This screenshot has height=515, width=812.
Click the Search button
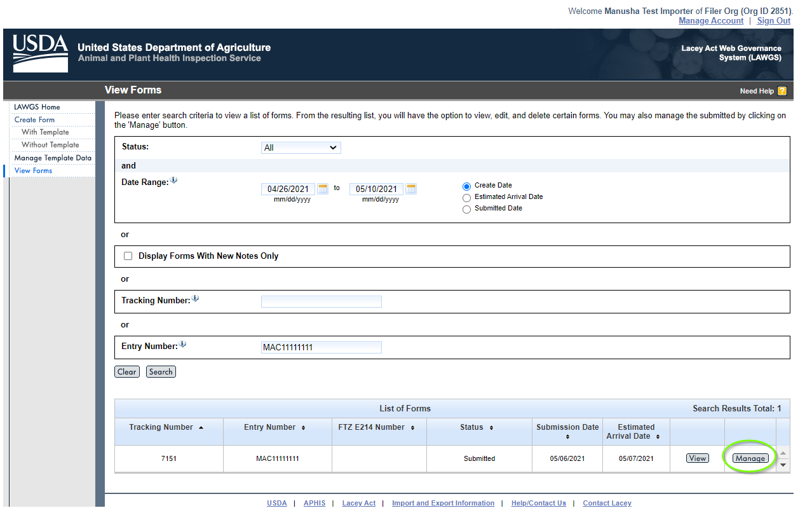(x=161, y=372)
